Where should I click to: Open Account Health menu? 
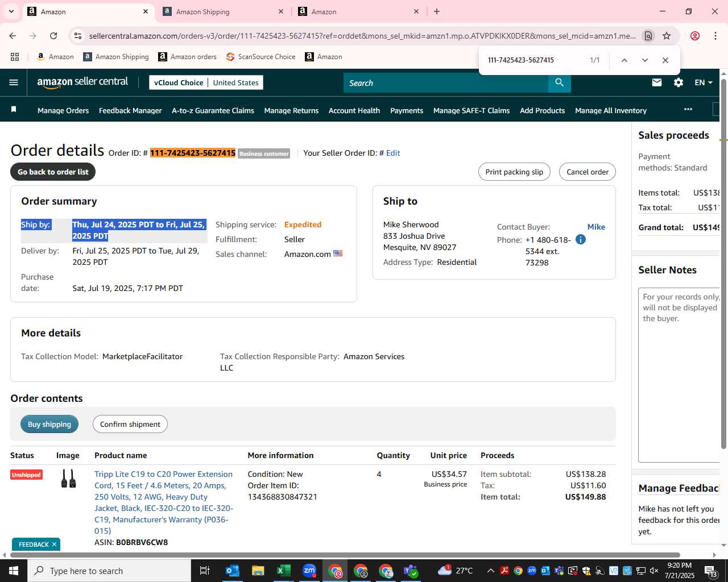[354, 110]
